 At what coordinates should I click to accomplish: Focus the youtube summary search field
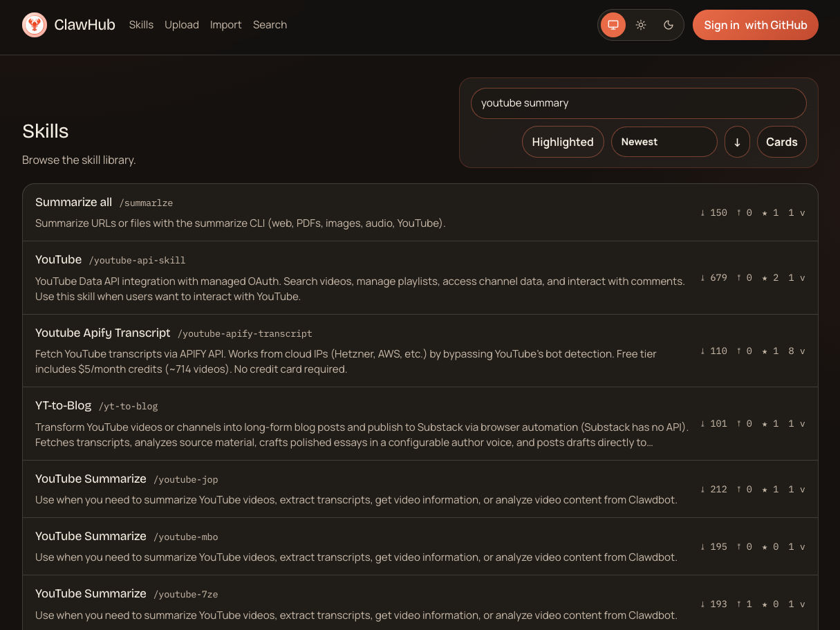click(639, 103)
